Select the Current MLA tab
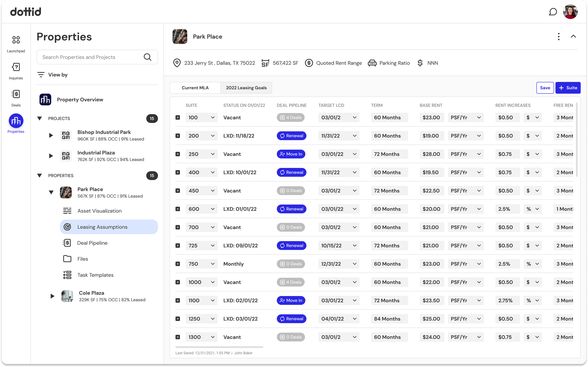Viewport: 588px width, 367px height. pyautogui.click(x=195, y=88)
